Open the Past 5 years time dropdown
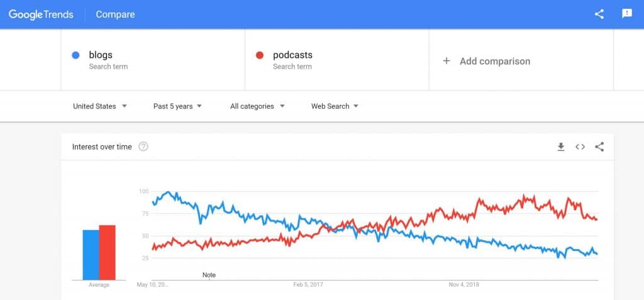 (x=178, y=106)
